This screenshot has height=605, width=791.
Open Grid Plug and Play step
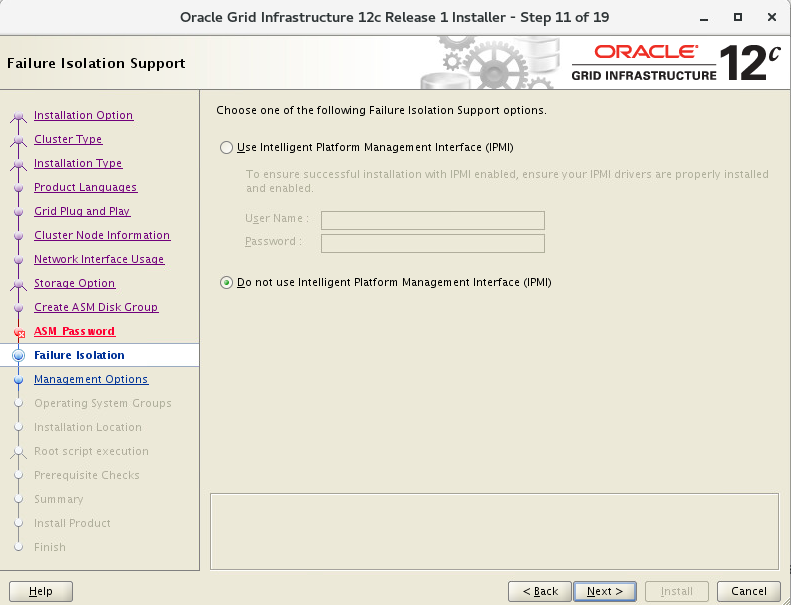click(82, 211)
